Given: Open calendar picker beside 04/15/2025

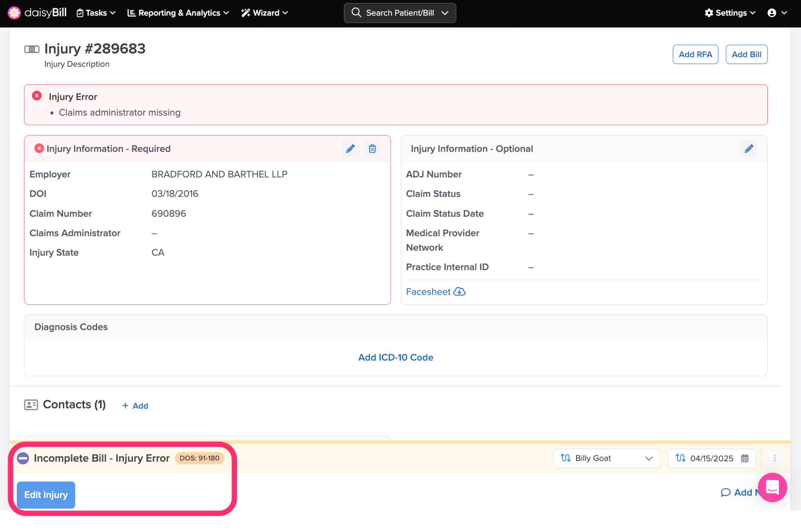Looking at the screenshot, I should click(745, 458).
